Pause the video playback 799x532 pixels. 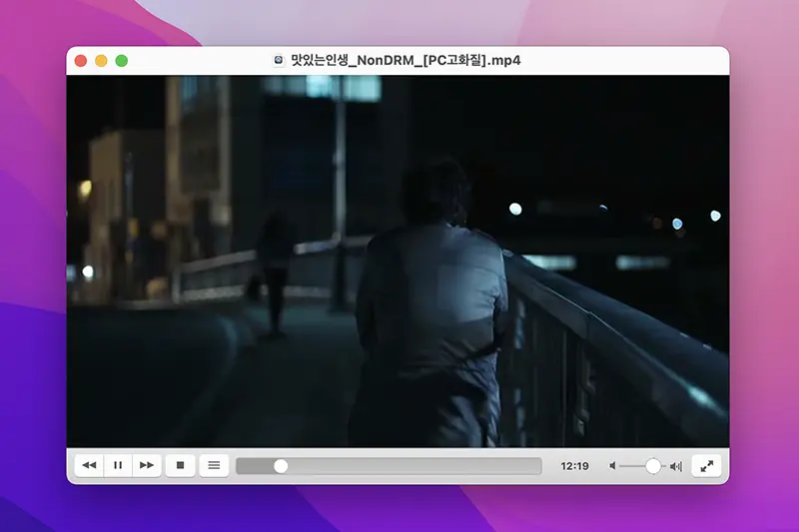[118, 465]
